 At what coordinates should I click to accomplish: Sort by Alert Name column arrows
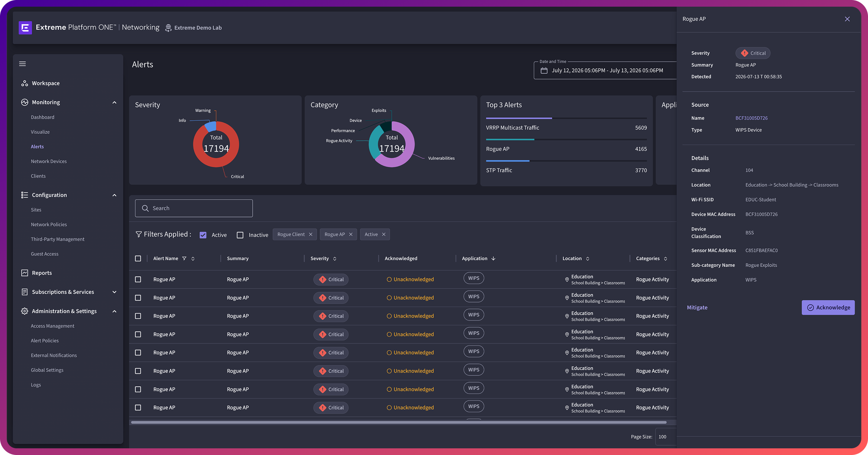click(193, 259)
